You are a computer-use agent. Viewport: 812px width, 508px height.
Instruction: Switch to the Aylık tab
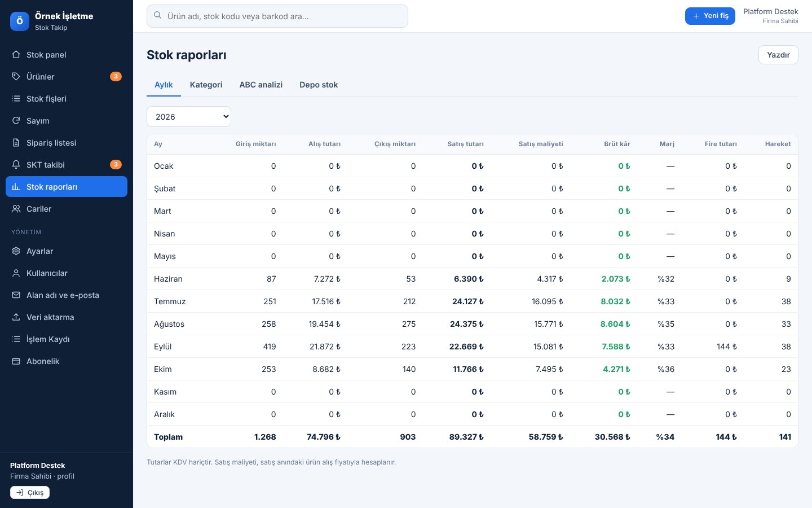tap(164, 85)
